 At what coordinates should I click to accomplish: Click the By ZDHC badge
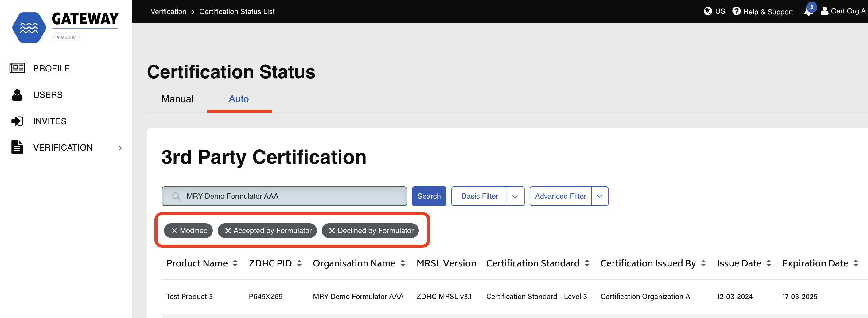66,37
